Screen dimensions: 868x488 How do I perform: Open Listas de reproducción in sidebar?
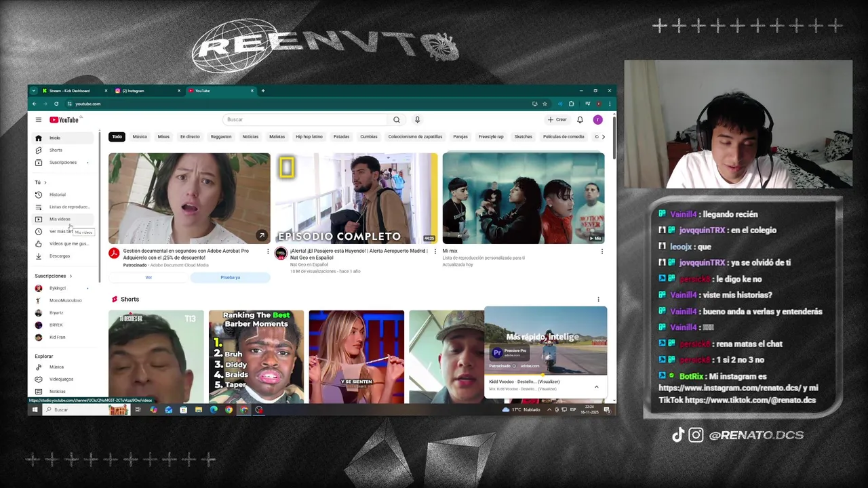pos(63,207)
